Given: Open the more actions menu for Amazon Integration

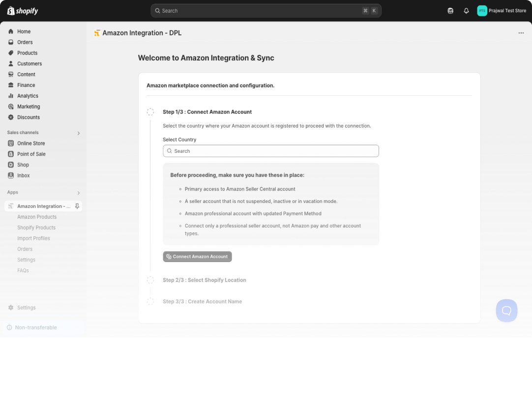Looking at the screenshot, I should pos(521,32).
